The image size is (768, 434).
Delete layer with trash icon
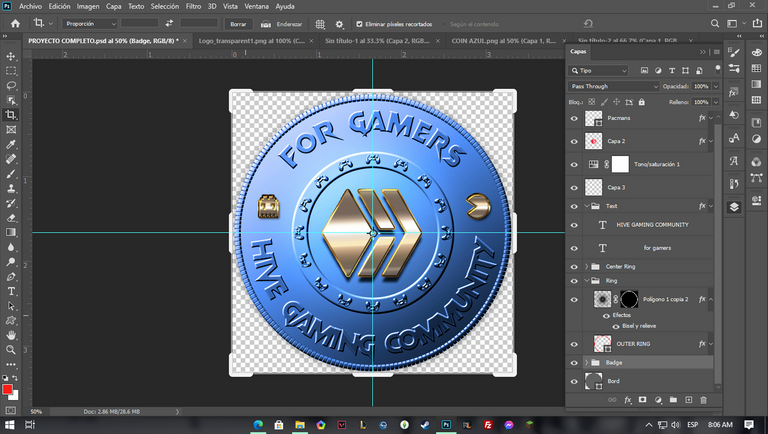coord(703,400)
